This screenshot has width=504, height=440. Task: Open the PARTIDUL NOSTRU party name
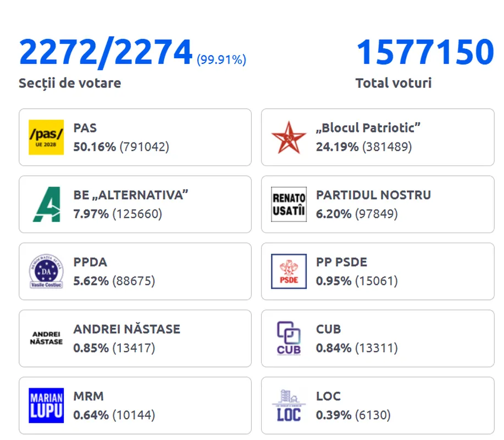click(x=374, y=195)
